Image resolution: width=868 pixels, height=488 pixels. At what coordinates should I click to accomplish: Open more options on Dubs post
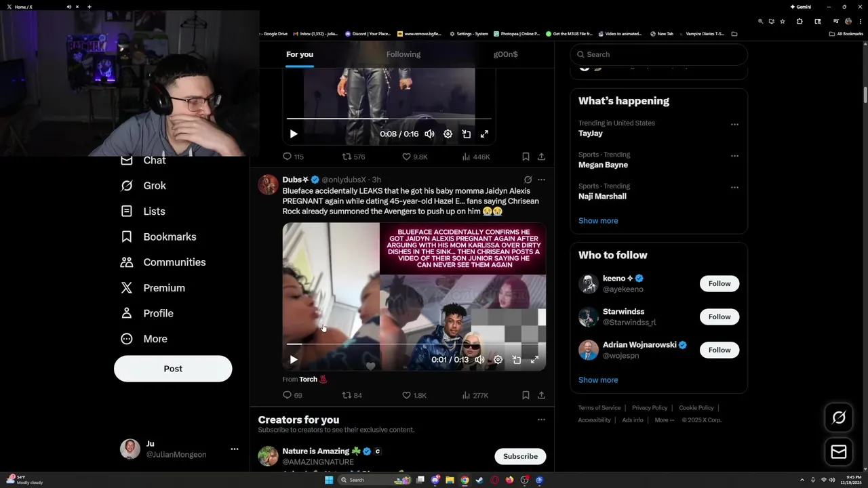[x=541, y=180]
